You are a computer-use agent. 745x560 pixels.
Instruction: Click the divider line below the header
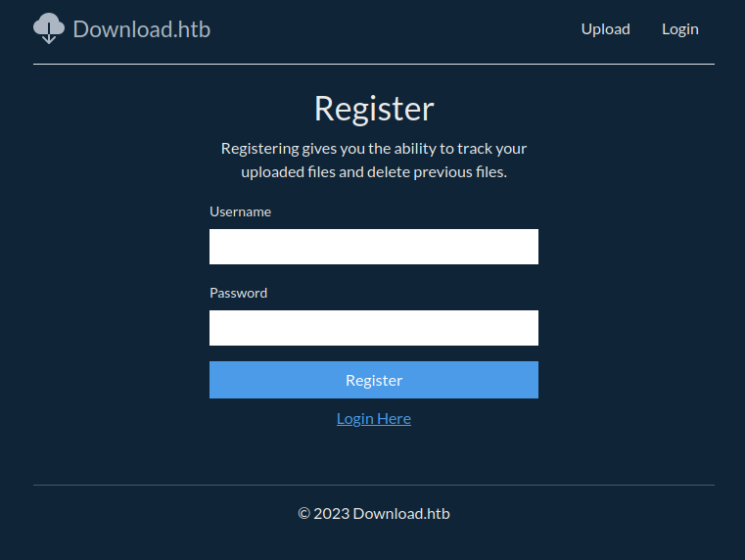coord(373,64)
